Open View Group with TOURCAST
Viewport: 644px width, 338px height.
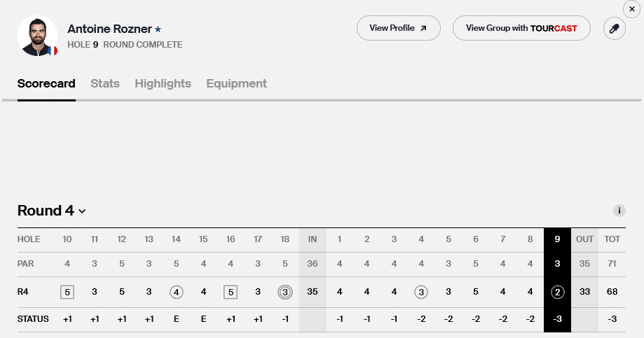[521, 28]
